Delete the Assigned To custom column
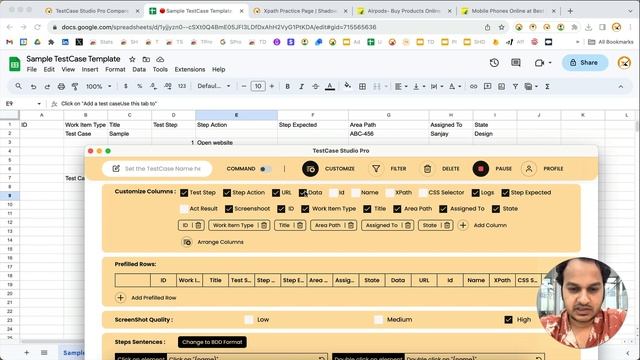Screen dimensions: 640x360 point(407,225)
